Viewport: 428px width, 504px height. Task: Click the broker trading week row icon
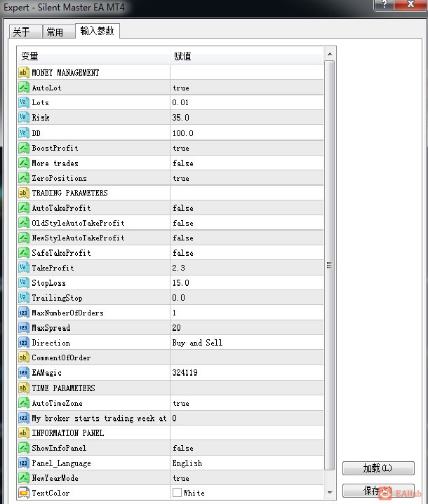(x=23, y=418)
